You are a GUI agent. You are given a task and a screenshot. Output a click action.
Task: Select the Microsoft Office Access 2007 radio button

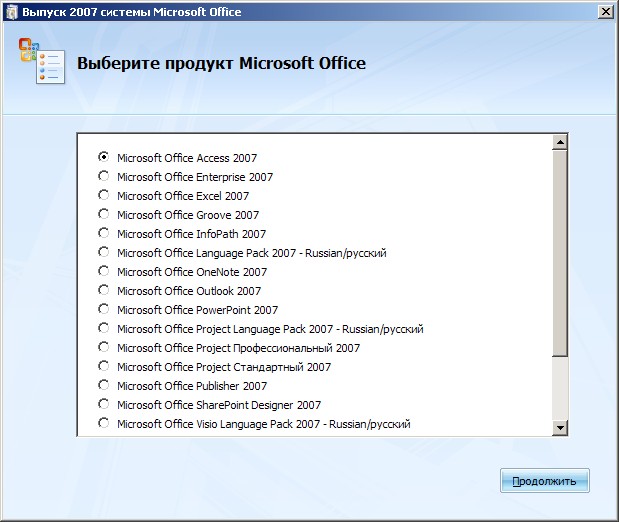103,157
